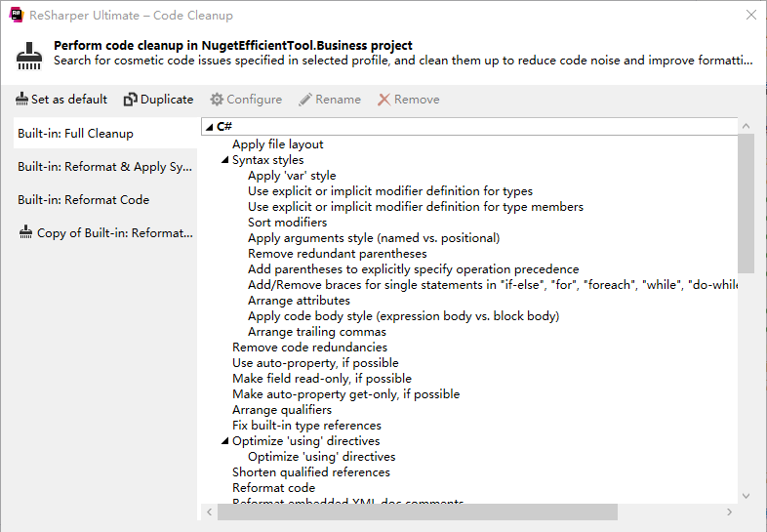Click the vertical scrollbar up arrow
The width and height of the screenshot is (767, 532).
(x=746, y=126)
